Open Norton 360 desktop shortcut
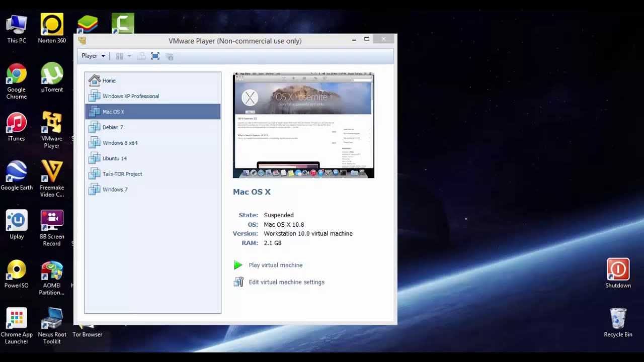This screenshot has width=644, height=362. click(x=52, y=29)
